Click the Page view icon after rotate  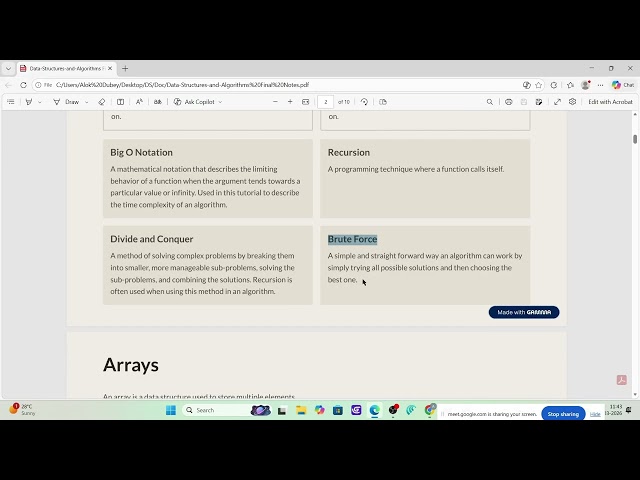[383, 102]
